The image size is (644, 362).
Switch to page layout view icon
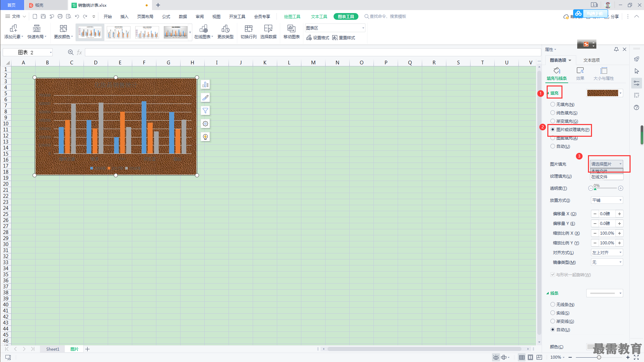click(x=530, y=357)
